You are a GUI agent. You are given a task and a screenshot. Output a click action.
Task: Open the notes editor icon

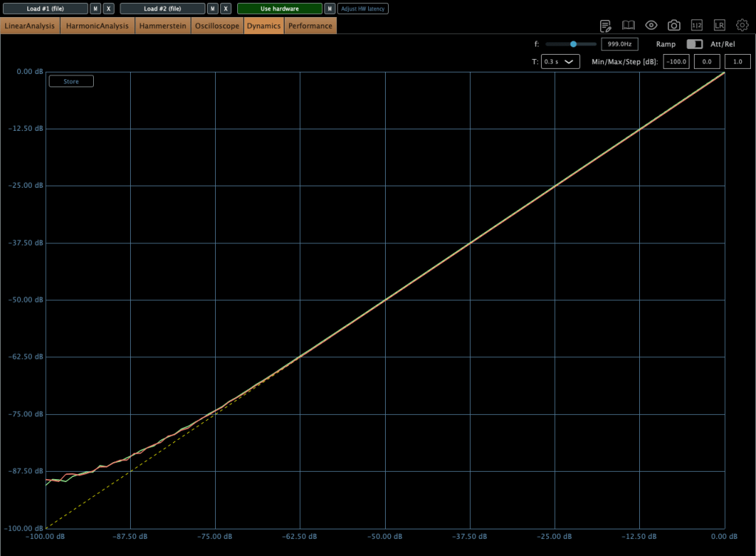coord(605,26)
